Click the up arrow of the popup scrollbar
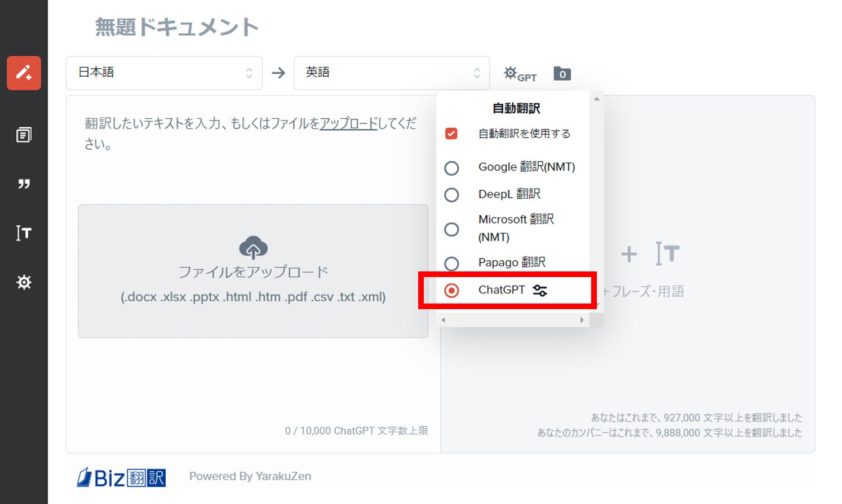The image size is (842, 504). [597, 99]
